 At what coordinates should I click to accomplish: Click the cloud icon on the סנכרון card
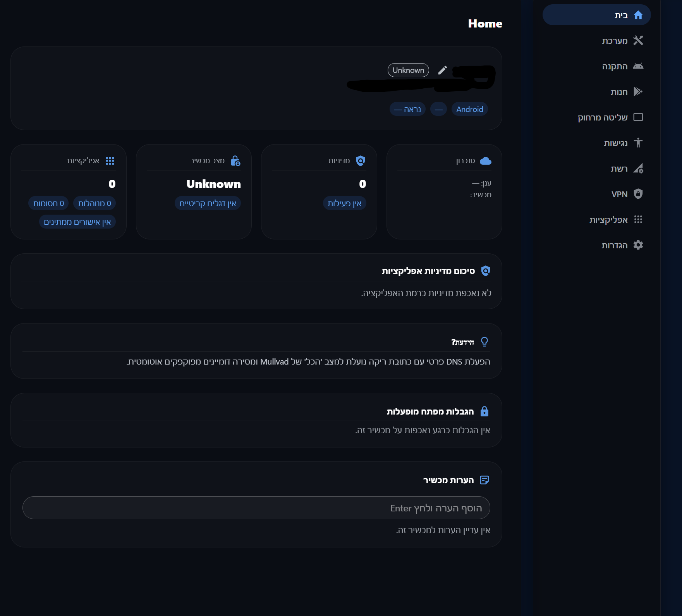pyautogui.click(x=485, y=161)
